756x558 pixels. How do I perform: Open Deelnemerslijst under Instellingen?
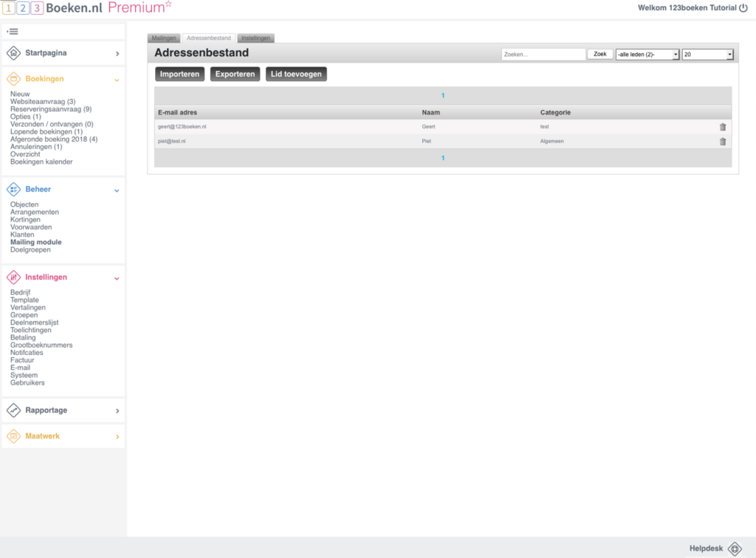(x=34, y=323)
